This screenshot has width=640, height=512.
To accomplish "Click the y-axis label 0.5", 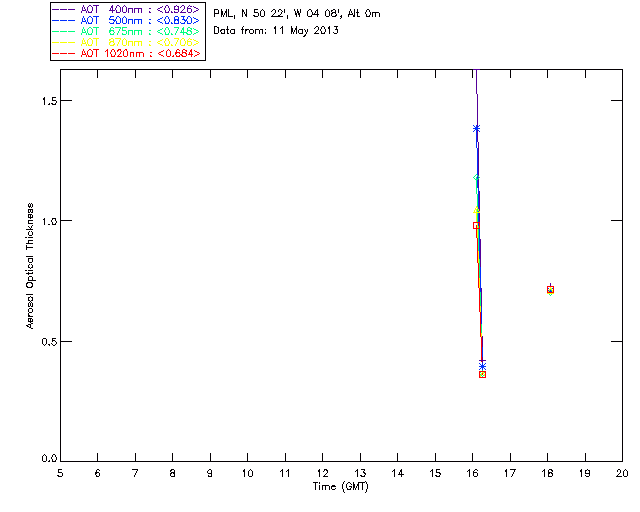I will coord(48,341).
